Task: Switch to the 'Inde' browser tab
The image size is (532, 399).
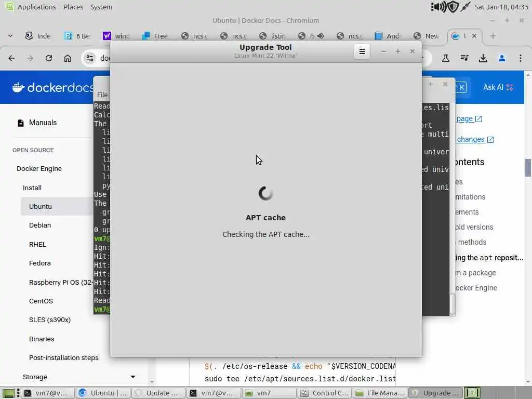Action: (38, 36)
